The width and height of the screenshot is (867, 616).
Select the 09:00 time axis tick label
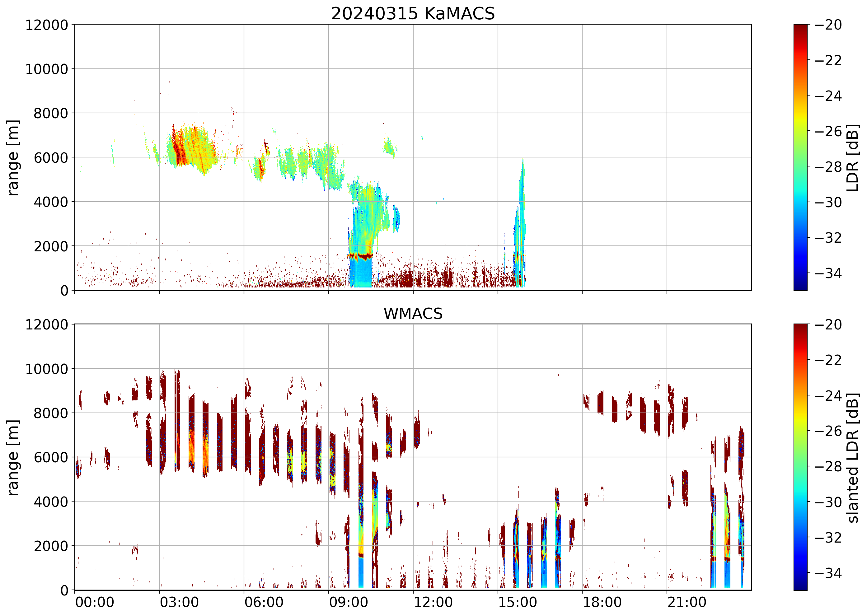click(x=348, y=602)
